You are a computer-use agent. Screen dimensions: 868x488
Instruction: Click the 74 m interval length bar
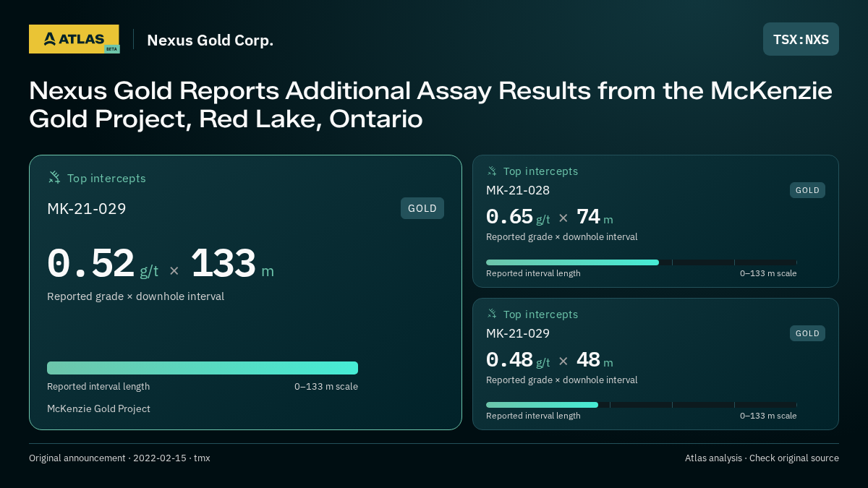642,262
